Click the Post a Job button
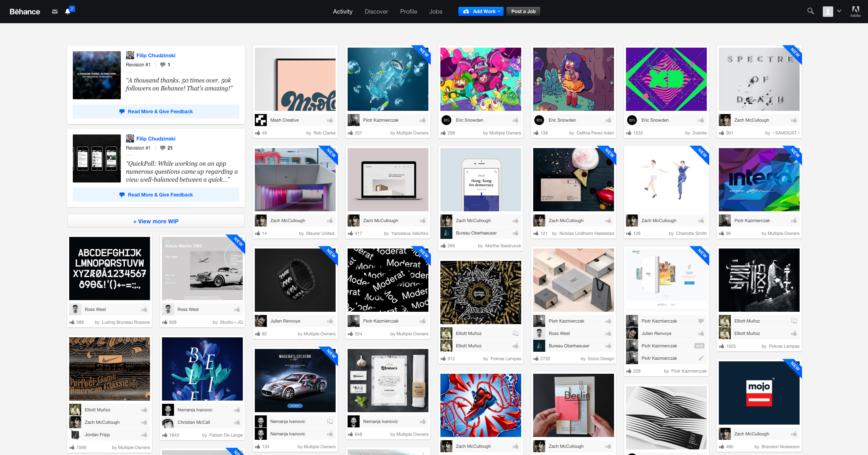Image resolution: width=868 pixels, height=455 pixels. coord(523,12)
